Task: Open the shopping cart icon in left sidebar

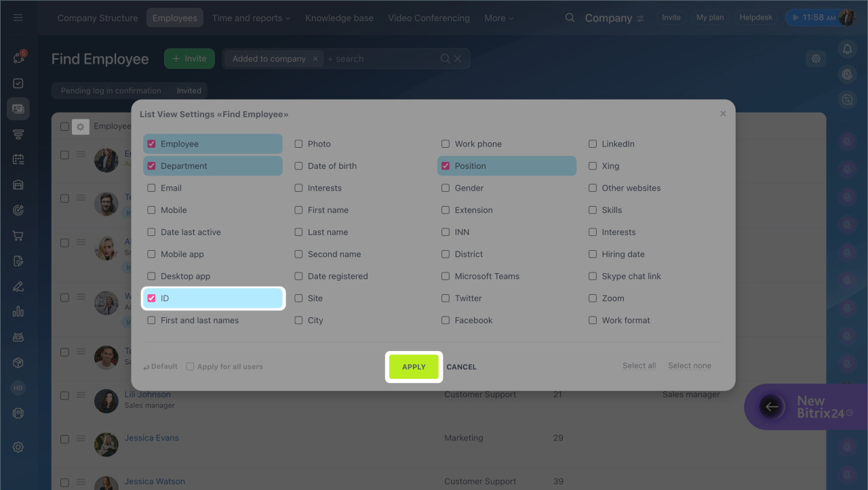Action: (18, 236)
